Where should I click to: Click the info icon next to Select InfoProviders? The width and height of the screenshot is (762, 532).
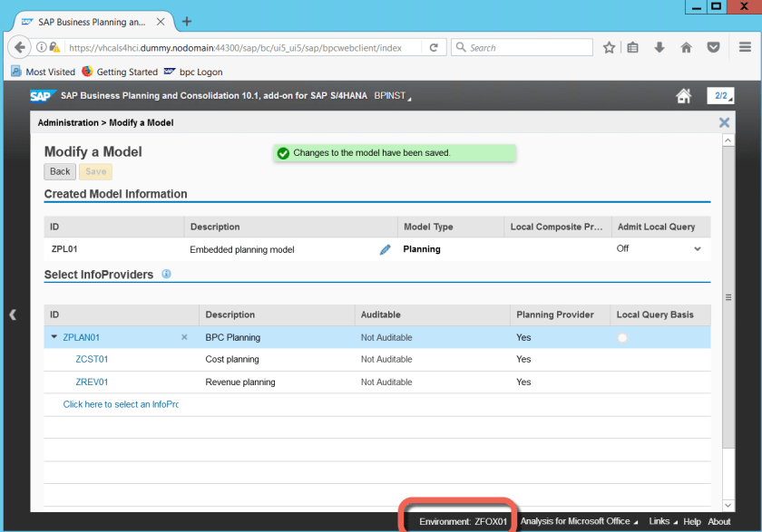pyautogui.click(x=167, y=274)
